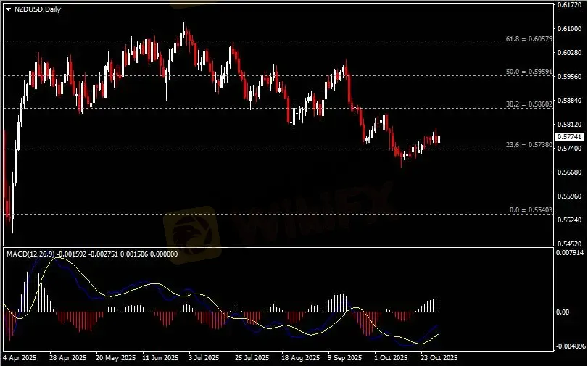The height and width of the screenshot is (366, 588).
Task: Select the 50.0 = 0.59591 Fibonacci label
Action: tap(529, 71)
